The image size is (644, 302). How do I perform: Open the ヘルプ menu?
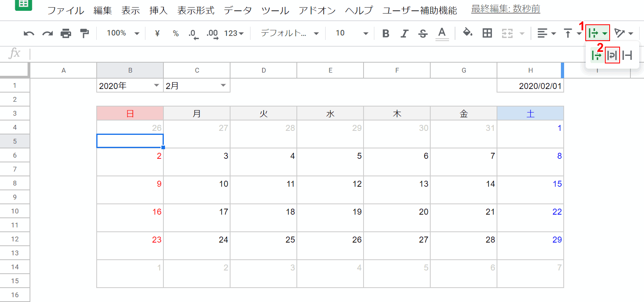click(x=359, y=11)
